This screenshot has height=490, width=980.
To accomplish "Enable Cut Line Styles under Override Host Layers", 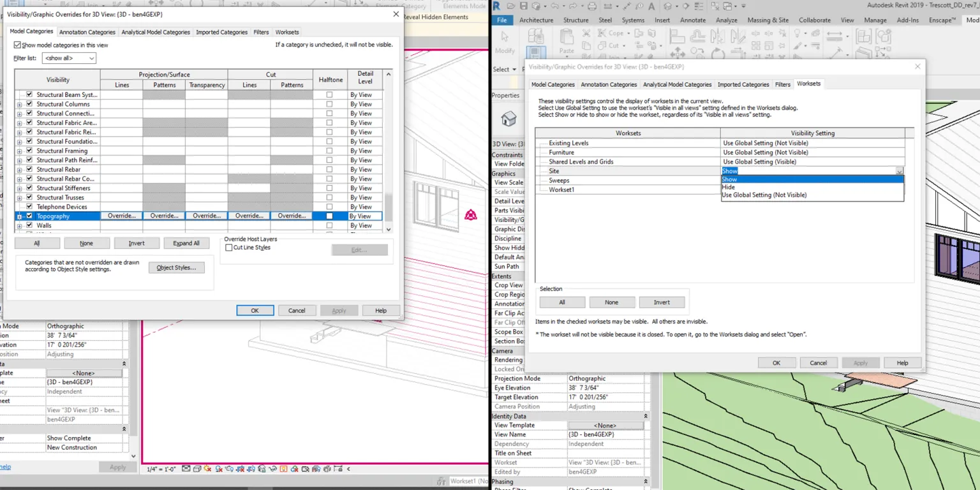I will coord(228,248).
